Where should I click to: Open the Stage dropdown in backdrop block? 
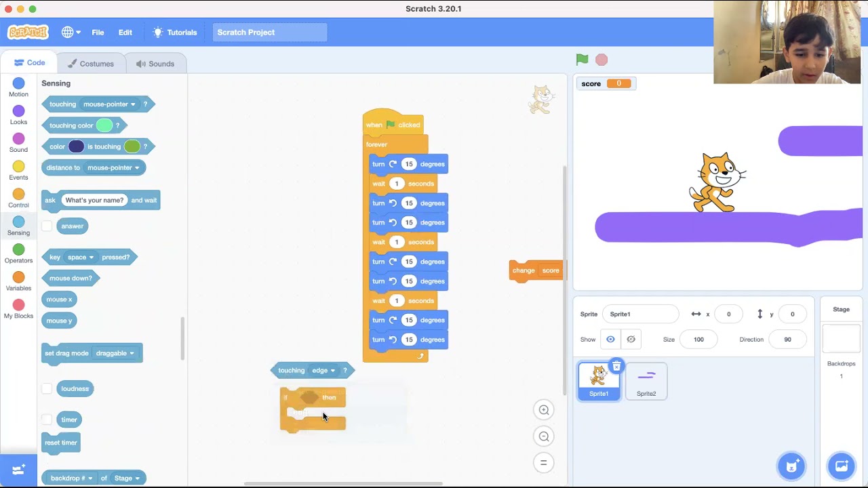click(x=127, y=478)
